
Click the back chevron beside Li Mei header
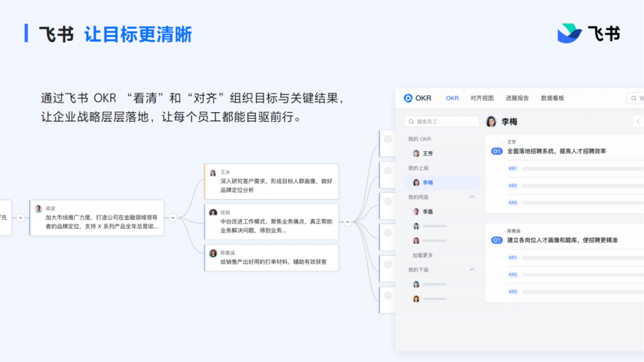pyautogui.click(x=638, y=121)
